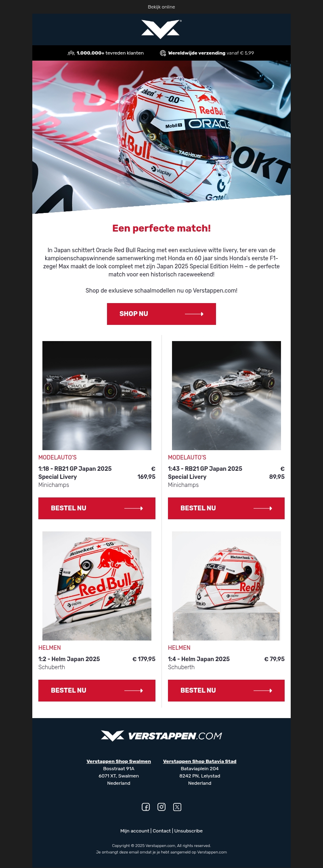Click the red 'SHOP NU' button

coord(161,314)
